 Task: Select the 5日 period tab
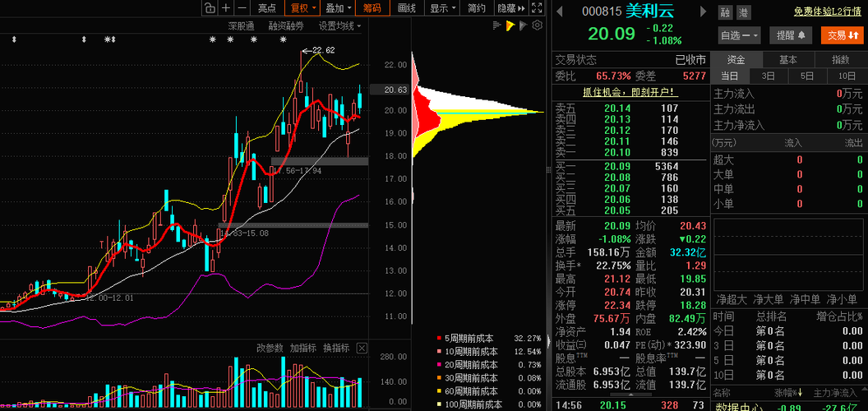(807, 76)
